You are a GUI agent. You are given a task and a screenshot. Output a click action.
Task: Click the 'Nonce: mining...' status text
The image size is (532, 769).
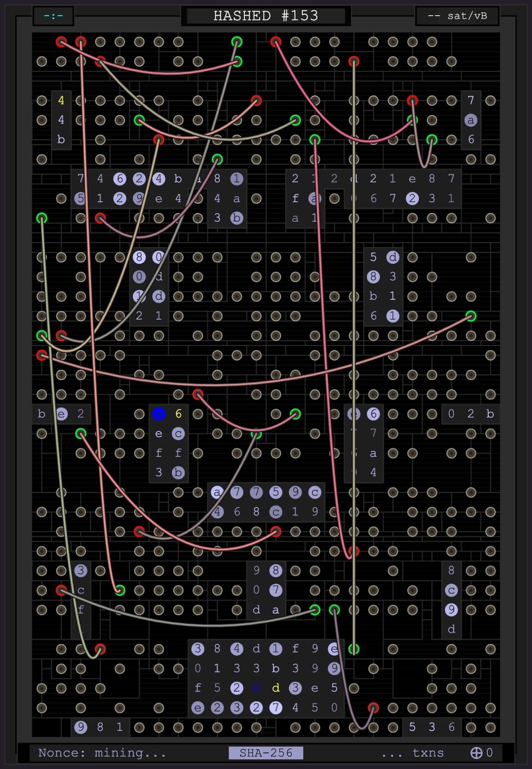102,752
